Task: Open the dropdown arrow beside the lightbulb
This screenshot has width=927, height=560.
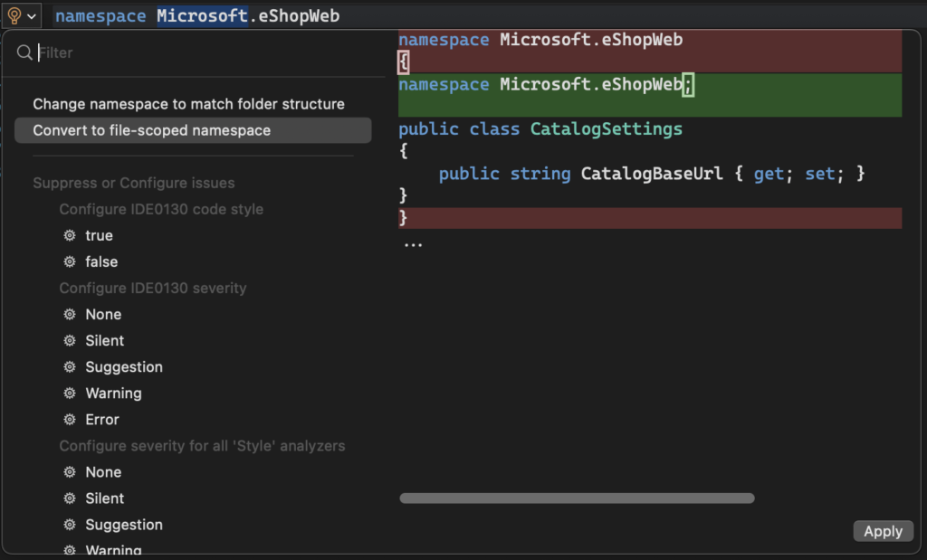Action: (x=32, y=16)
